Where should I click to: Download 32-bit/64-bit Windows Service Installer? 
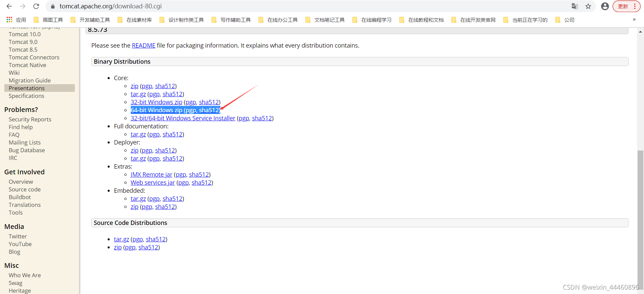[183, 118]
